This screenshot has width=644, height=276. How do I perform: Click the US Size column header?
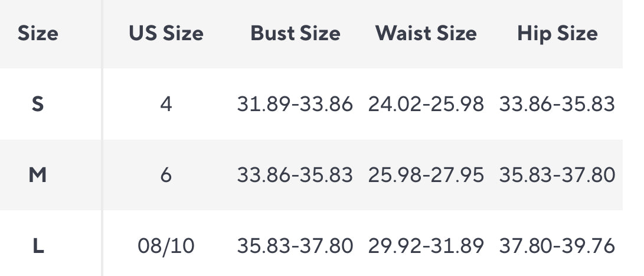tap(166, 33)
